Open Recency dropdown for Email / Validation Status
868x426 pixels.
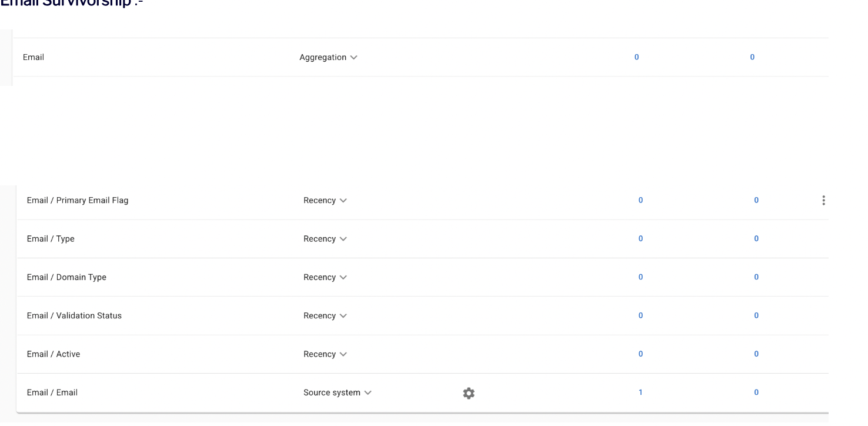325,316
